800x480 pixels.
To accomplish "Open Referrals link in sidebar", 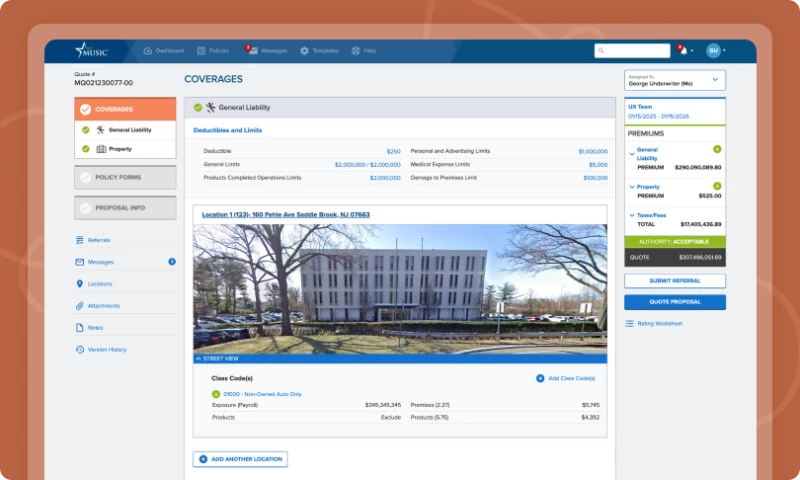I will coord(99,240).
